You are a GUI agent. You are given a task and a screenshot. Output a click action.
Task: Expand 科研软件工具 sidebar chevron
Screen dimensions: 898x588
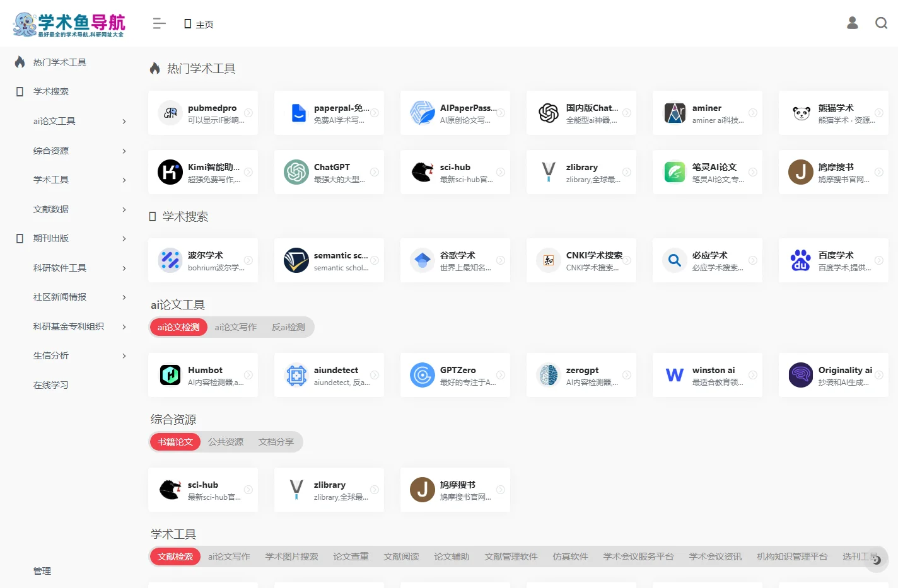click(124, 268)
